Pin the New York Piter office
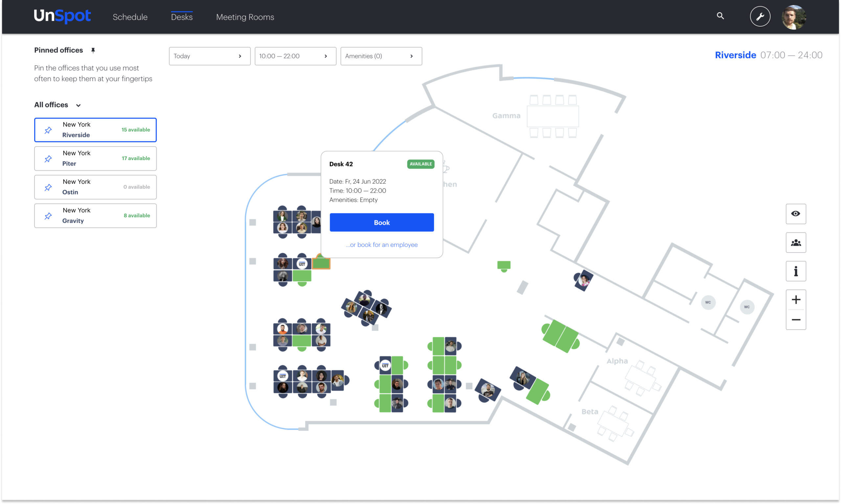The width and height of the screenshot is (841, 504). click(48, 159)
